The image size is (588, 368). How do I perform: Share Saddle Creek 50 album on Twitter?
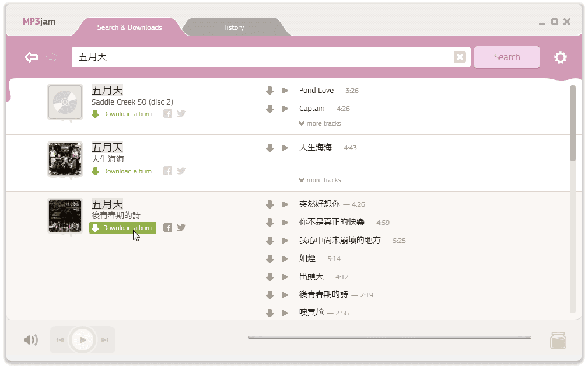[x=181, y=113]
